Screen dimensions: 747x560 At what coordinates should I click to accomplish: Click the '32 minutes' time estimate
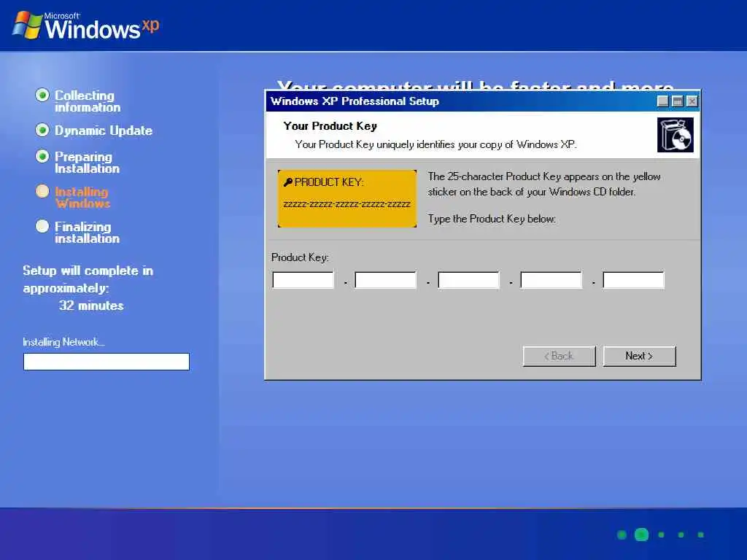click(91, 306)
